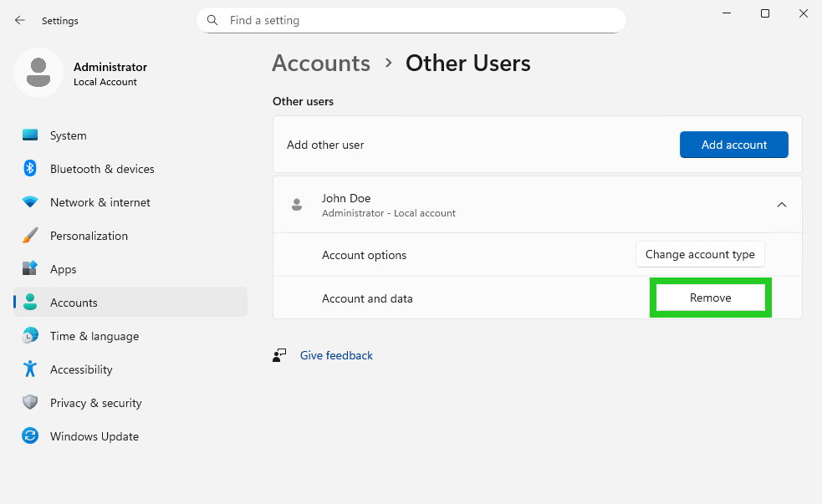Collapse the John Doe account entry
822x504 pixels.
tap(782, 204)
